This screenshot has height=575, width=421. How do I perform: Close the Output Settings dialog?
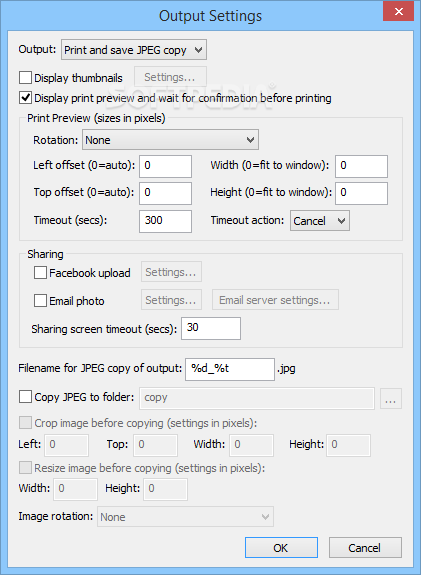point(399,11)
